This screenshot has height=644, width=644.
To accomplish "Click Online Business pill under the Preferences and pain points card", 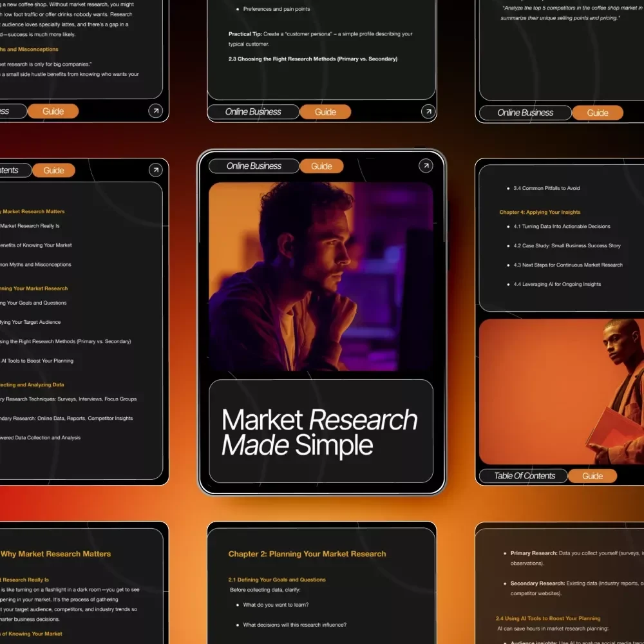I will click(253, 111).
